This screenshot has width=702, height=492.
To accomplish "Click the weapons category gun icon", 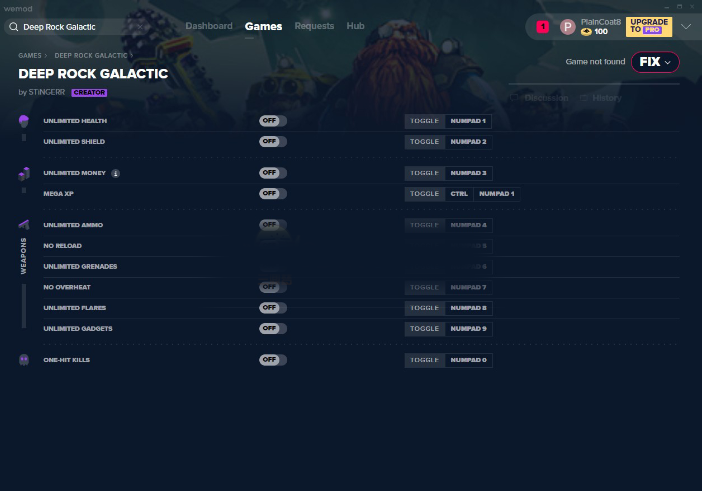I will tap(24, 224).
